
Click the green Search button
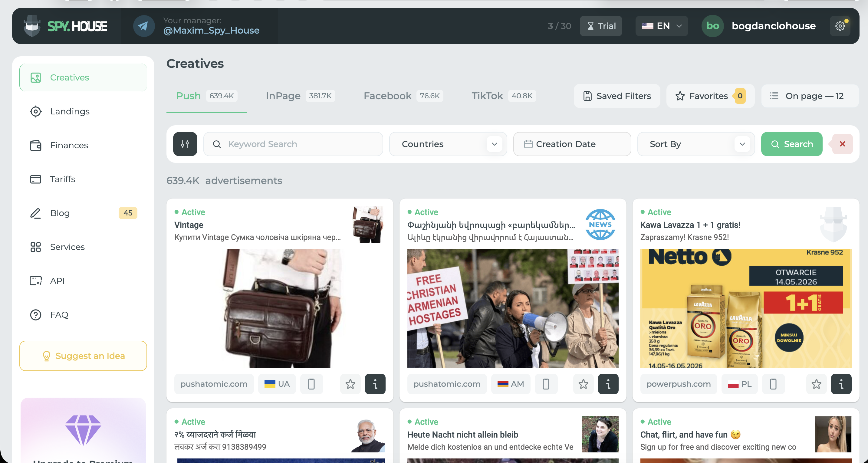pos(791,144)
